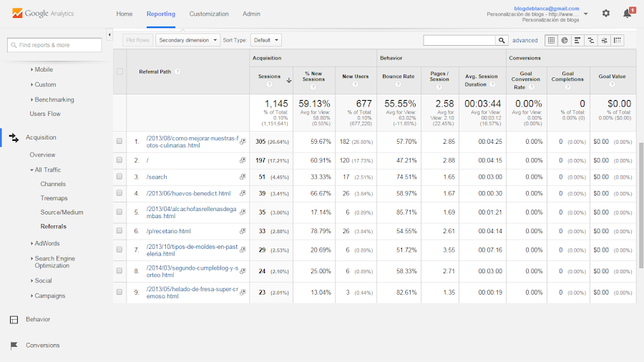This screenshot has height=362, width=644.
Task: Open Behavior in the sidebar
Action: coord(38,319)
